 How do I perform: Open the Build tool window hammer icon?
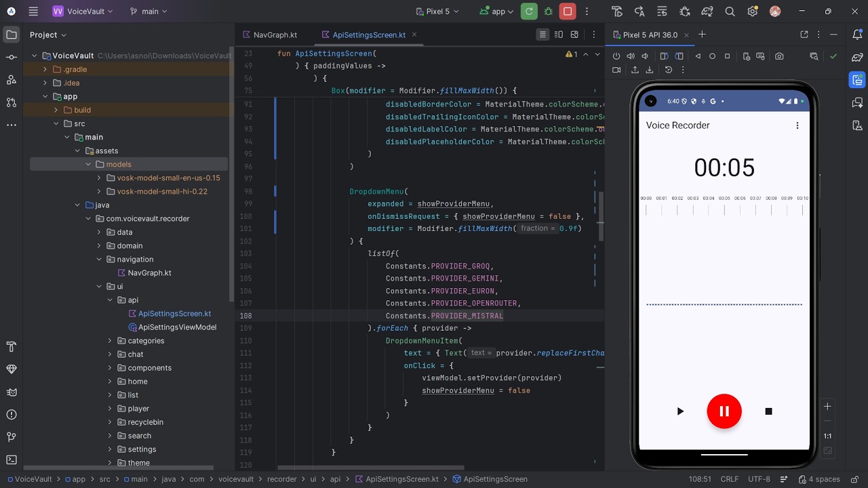pyautogui.click(x=11, y=347)
